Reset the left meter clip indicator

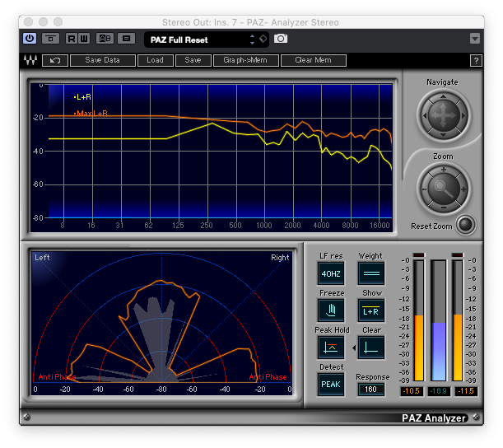419,254
